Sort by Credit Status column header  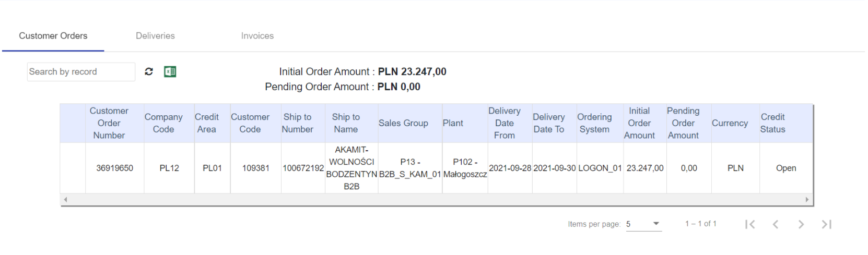tap(773, 123)
